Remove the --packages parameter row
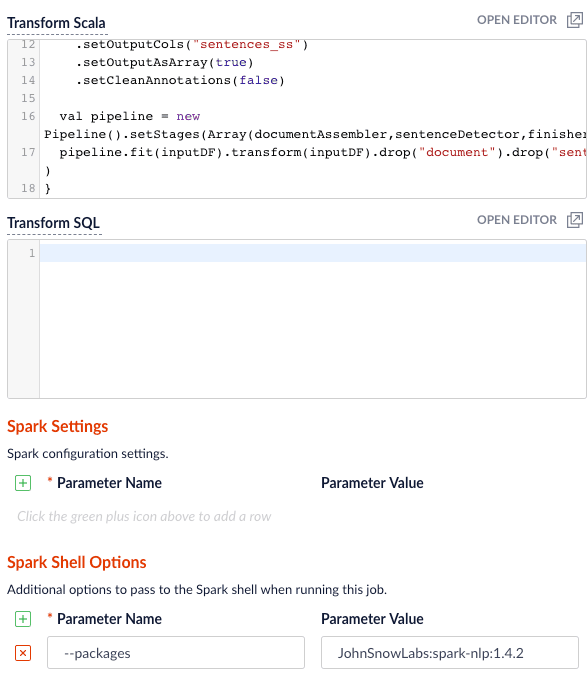Viewport: 588px width, 676px height. [23, 653]
